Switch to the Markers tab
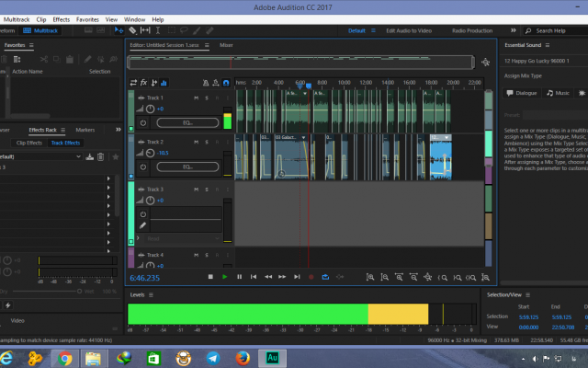This screenshot has height=368, width=588. point(85,130)
